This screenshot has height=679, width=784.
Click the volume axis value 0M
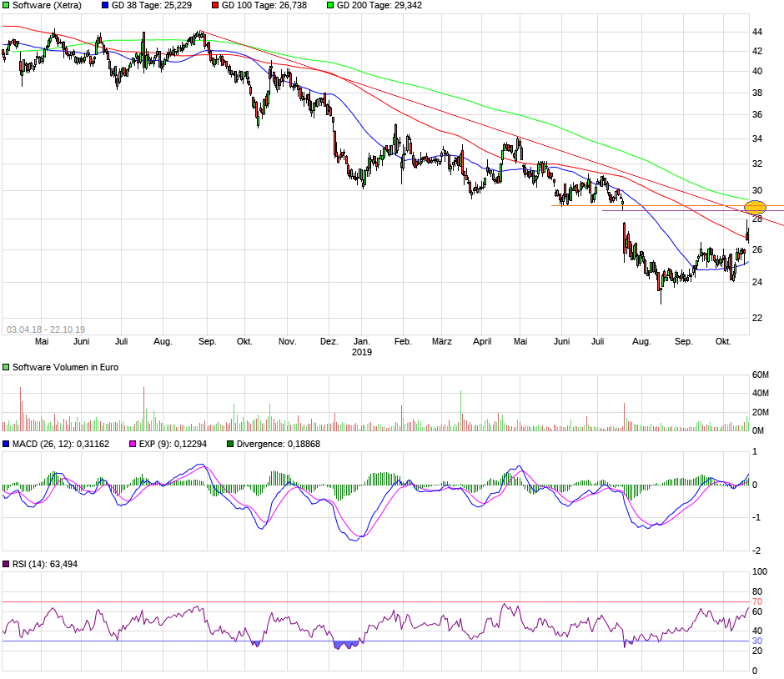click(758, 430)
